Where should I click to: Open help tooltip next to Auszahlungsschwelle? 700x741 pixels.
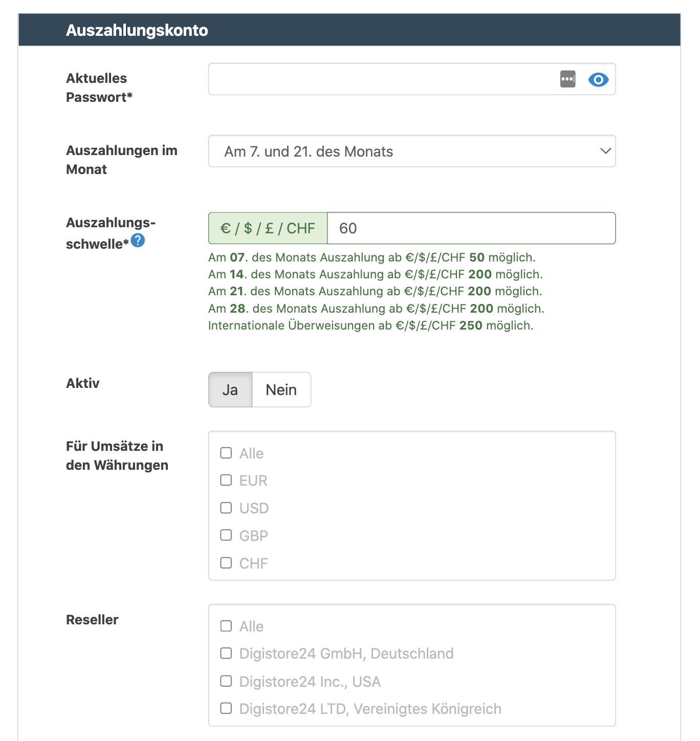point(138,240)
